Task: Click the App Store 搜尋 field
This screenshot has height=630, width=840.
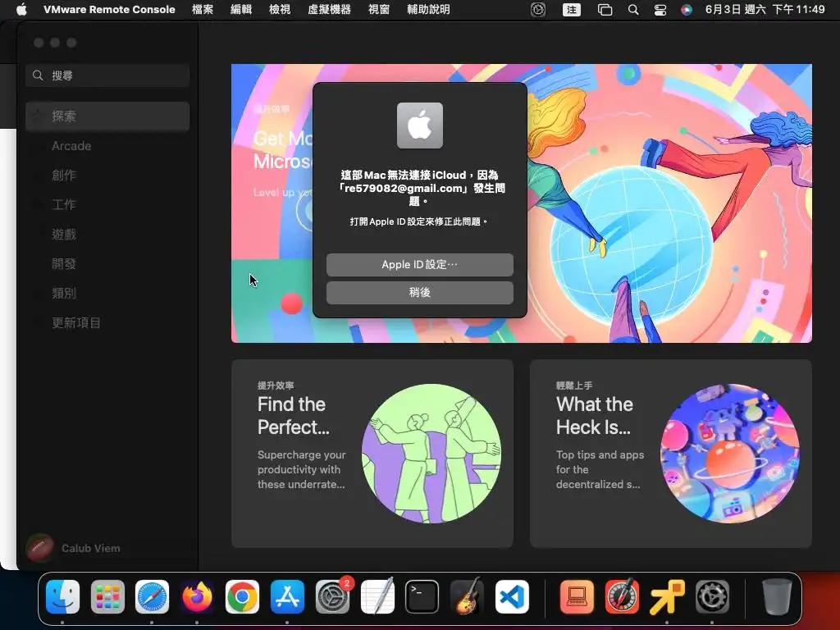Action: point(107,75)
